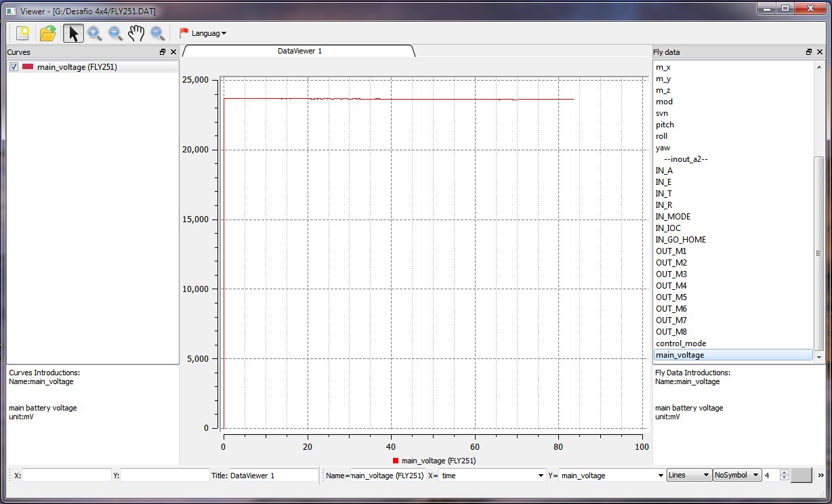Open the Language dropdown menu

point(203,33)
